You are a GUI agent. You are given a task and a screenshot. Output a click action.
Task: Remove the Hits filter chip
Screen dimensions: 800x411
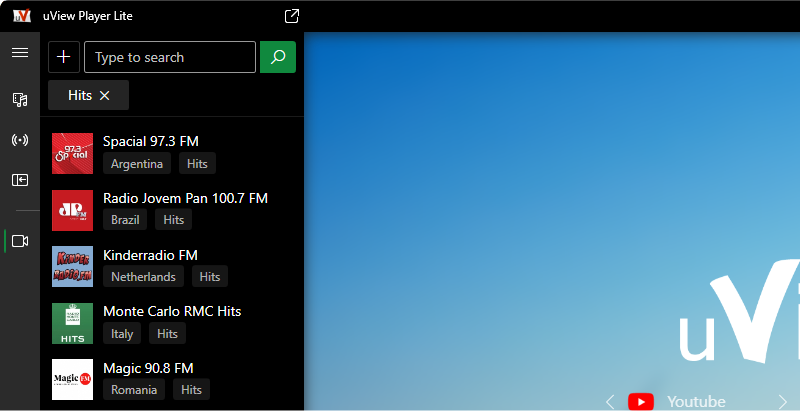click(x=105, y=95)
